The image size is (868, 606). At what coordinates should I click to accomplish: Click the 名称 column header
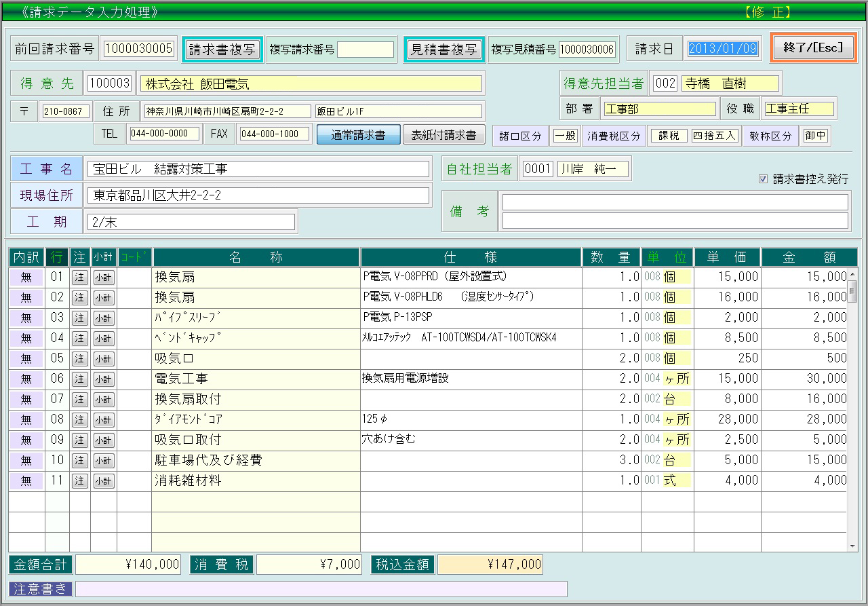coord(256,257)
